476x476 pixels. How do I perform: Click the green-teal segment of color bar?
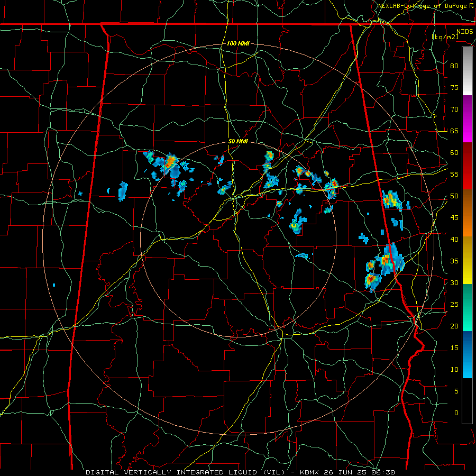point(467,307)
